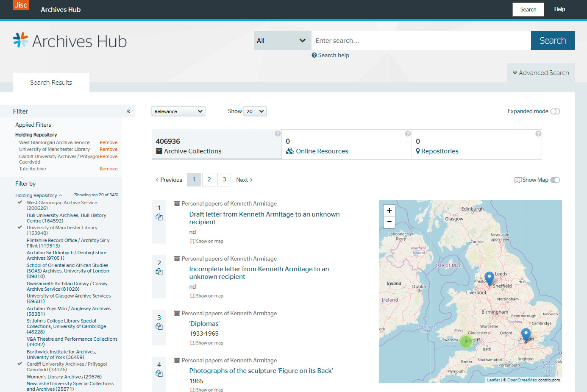Remove Cardiff University Archives applied filter
587x392 pixels.
click(x=108, y=156)
